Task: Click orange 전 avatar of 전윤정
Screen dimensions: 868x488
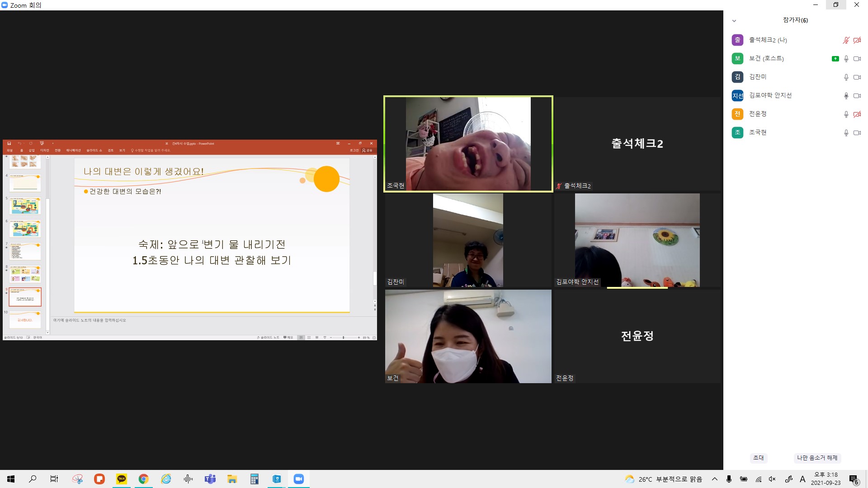Action: click(737, 114)
